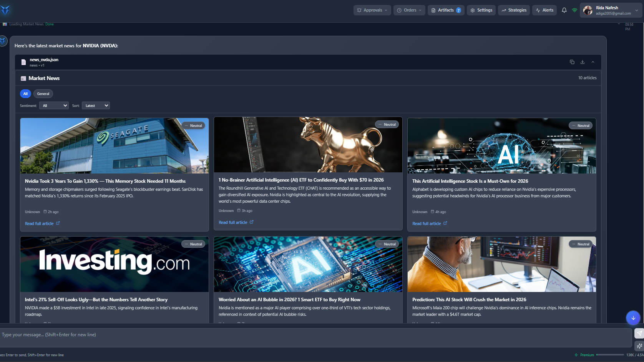644x362 pixels.
Task: Copy the news_nvda.json artifact
Action: click(x=572, y=62)
